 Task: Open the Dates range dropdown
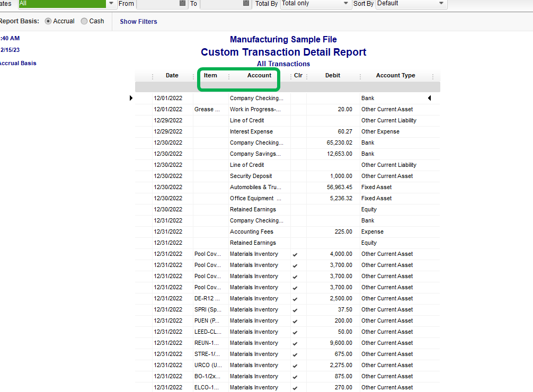click(x=111, y=3)
